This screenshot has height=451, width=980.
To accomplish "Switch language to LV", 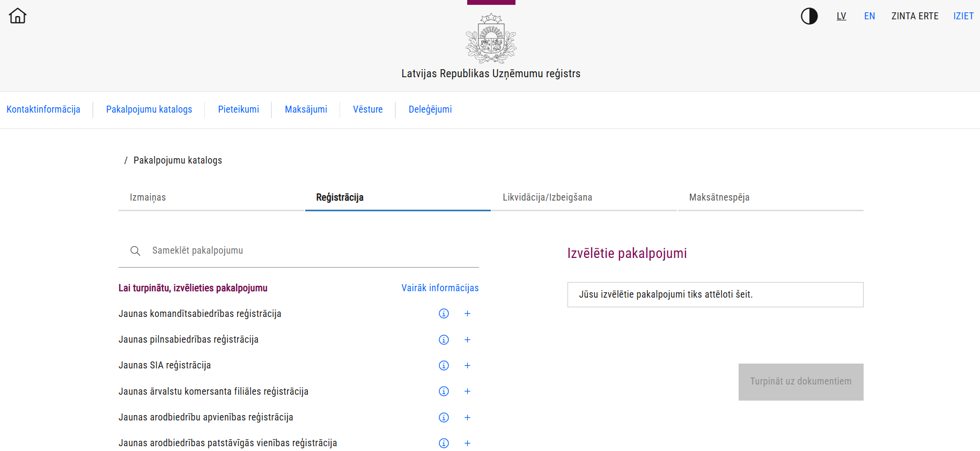I will click(841, 16).
